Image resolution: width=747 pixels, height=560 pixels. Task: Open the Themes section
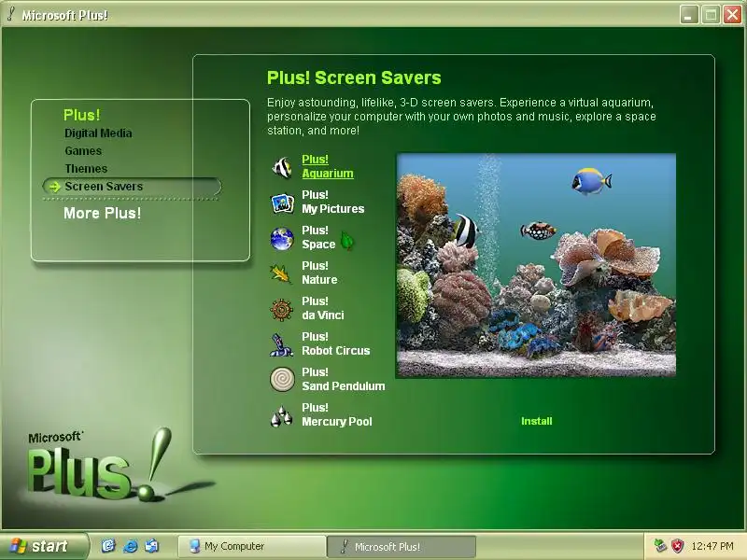[86, 169]
